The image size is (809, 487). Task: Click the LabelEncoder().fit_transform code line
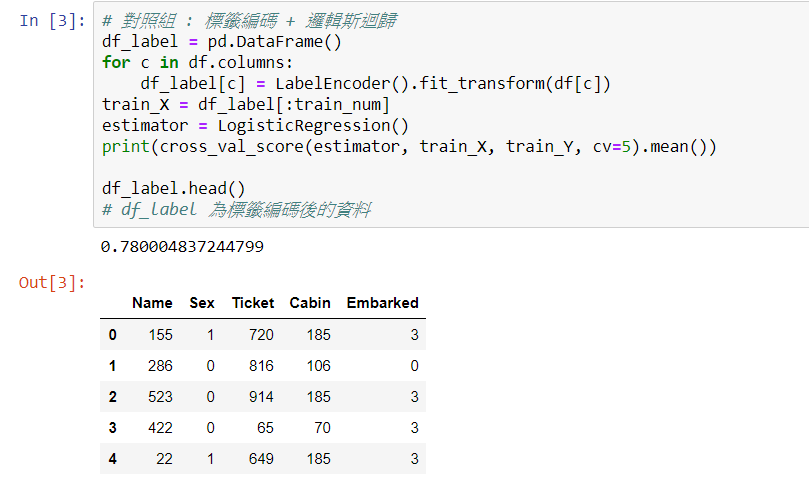[375, 84]
